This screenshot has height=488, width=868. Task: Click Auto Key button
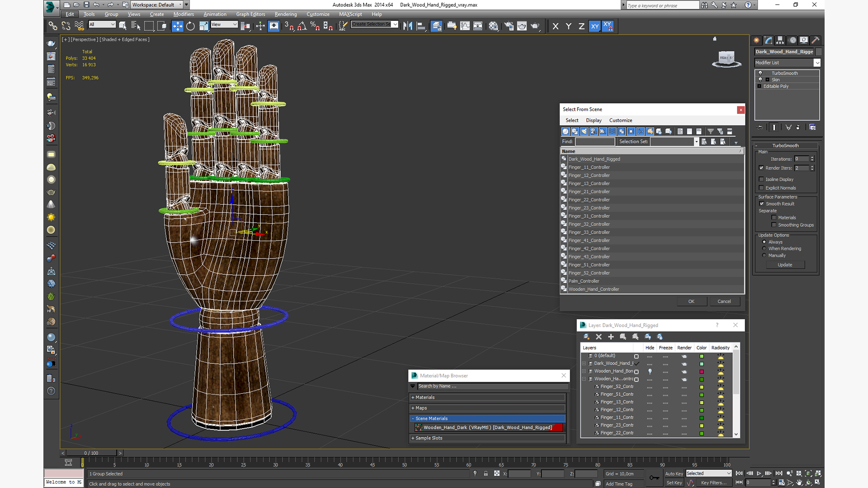point(674,474)
